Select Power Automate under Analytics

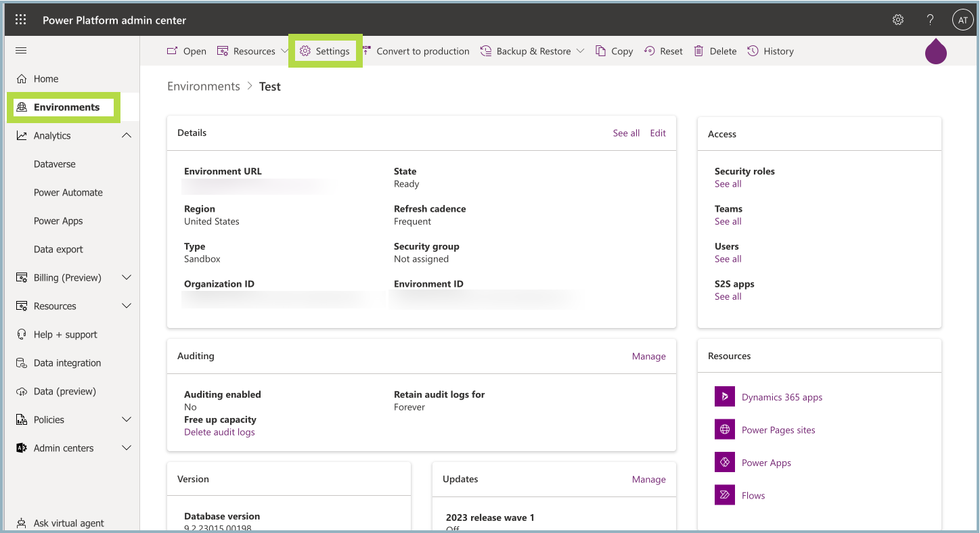tap(68, 193)
